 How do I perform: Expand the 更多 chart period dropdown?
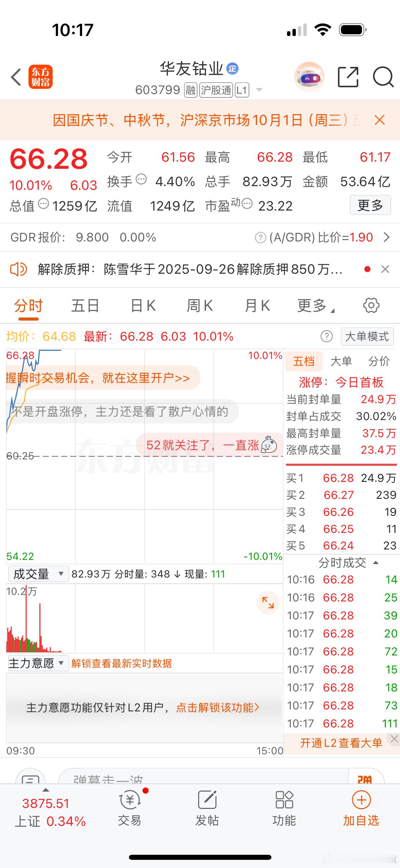point(316,306)
